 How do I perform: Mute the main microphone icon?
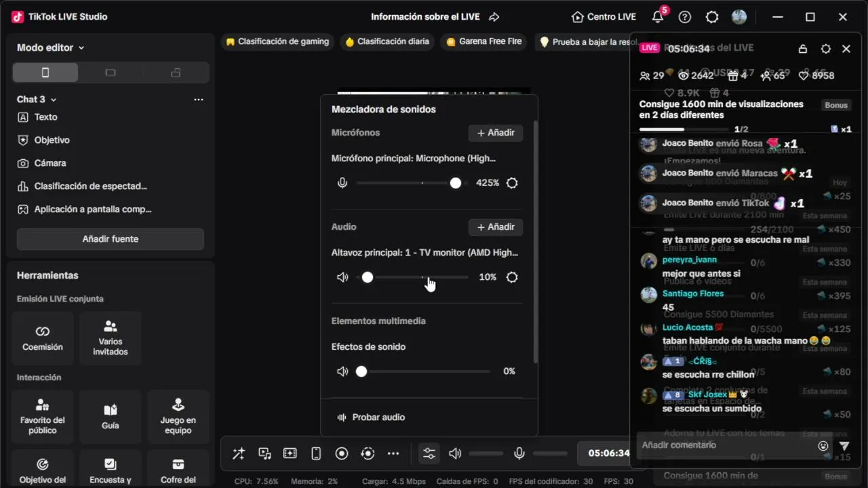pos(342,183)
